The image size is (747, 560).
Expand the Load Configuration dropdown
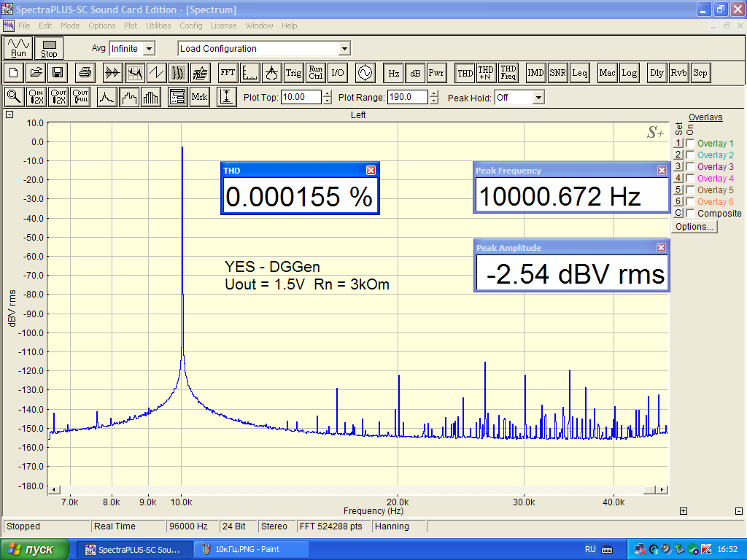344,49
